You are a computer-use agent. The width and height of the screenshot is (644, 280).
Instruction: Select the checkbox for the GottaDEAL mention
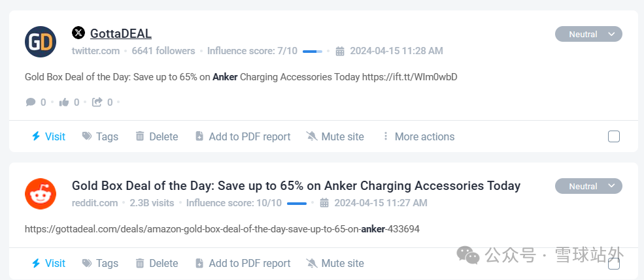point(613,136)
